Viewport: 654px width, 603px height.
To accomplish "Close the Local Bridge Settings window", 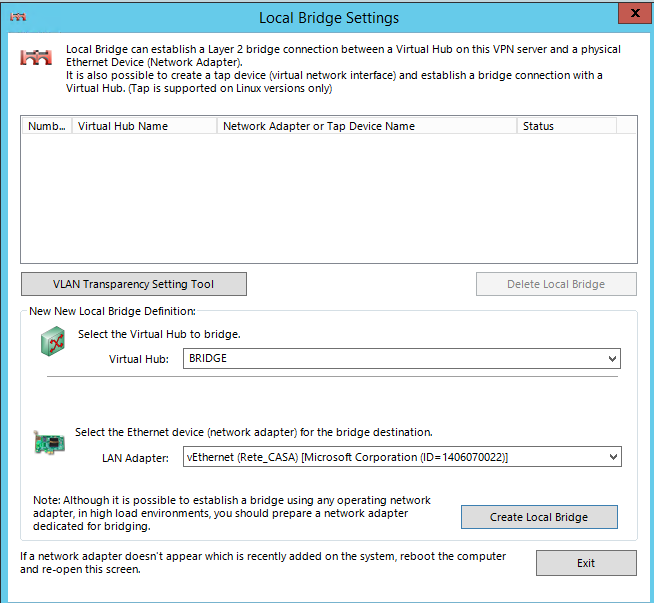I will (635, 13).
